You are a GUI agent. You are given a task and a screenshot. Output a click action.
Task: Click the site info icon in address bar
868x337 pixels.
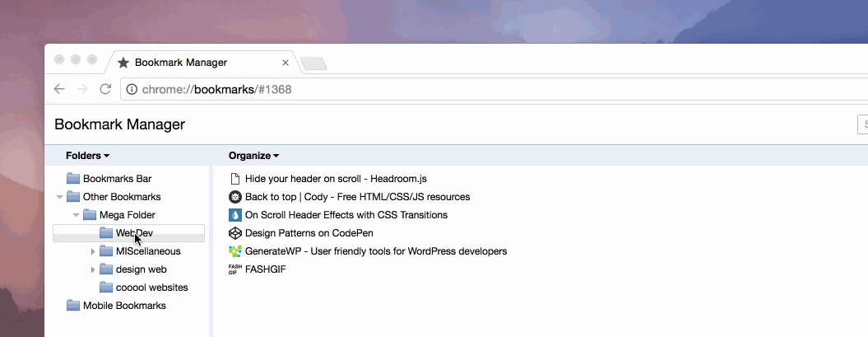[x=132, y=89]
